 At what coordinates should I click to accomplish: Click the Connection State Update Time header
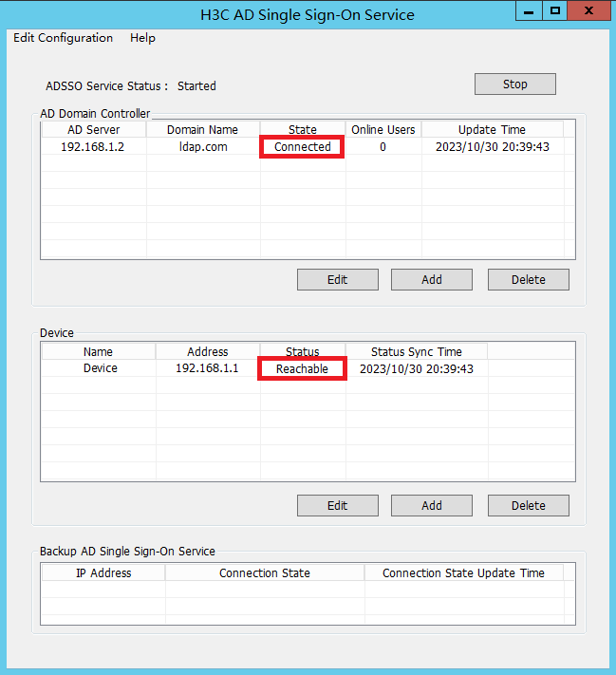pos(463,573)
